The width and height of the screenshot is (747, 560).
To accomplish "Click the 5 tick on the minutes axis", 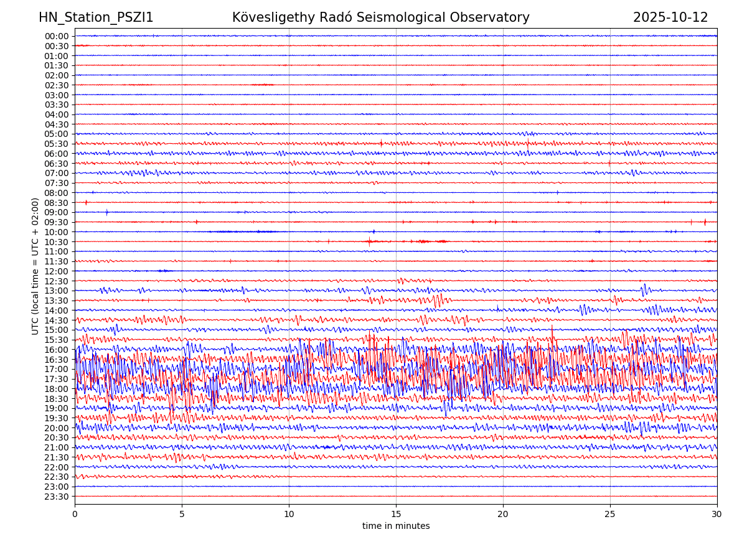I will [182, 515].
